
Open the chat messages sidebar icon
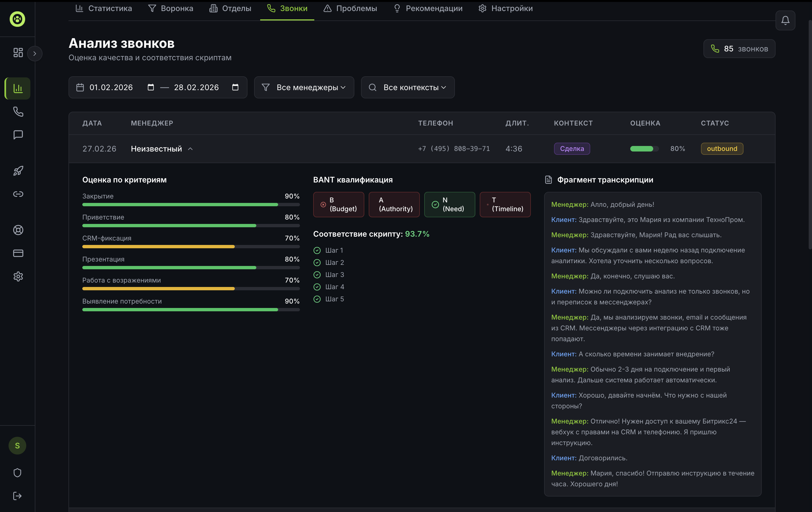point(18,135)
